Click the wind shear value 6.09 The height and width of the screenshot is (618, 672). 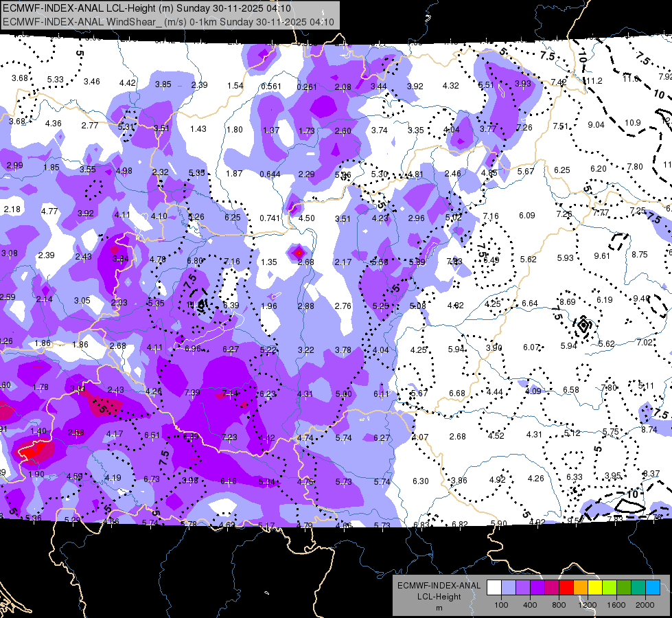[527, 216]
